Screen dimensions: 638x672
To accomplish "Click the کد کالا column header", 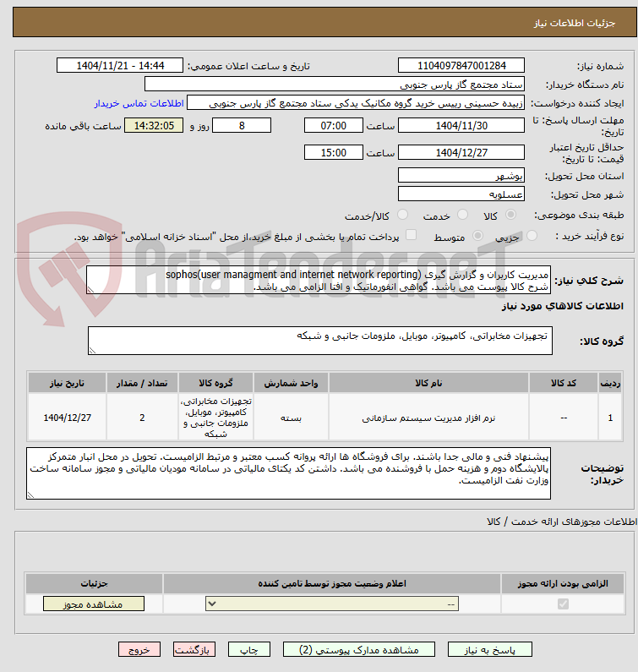I will tap(563, 383).
